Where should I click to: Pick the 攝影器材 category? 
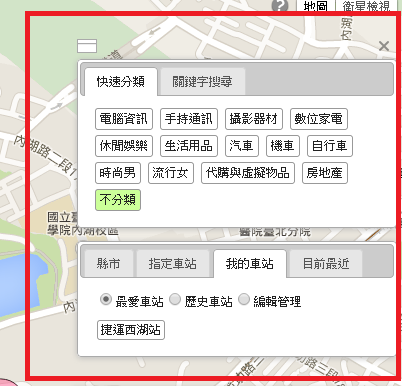(254, 119)
